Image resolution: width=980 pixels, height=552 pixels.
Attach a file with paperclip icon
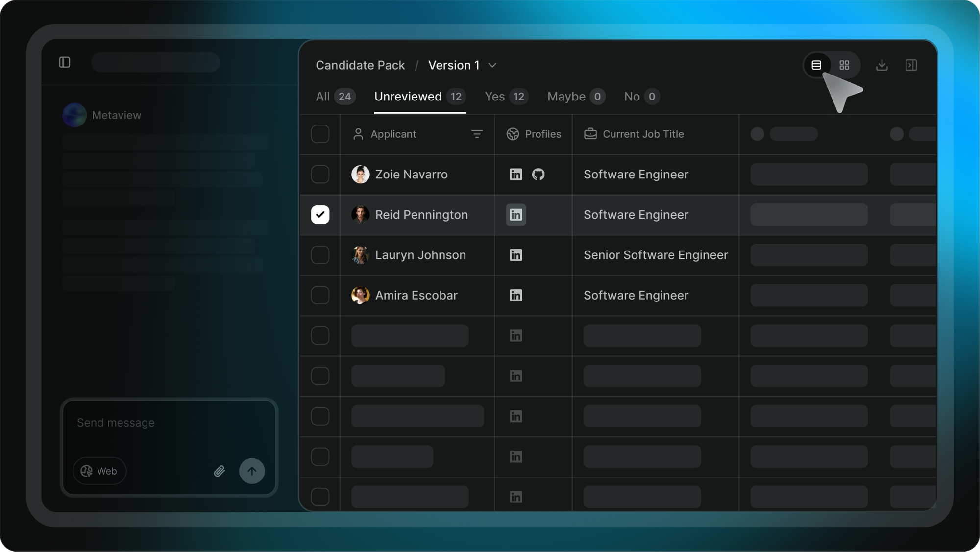coord(220,471)
